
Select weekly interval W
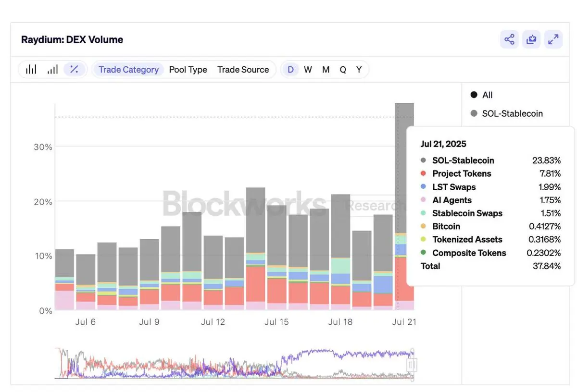(308, 70)
